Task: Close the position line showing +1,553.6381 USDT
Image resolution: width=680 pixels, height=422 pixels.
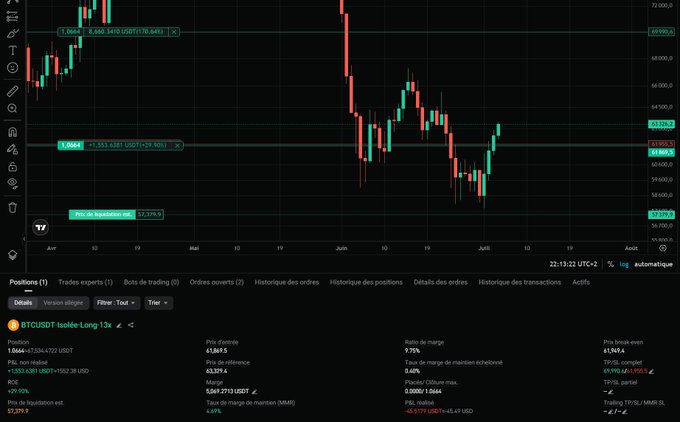Action: (177, 145)
